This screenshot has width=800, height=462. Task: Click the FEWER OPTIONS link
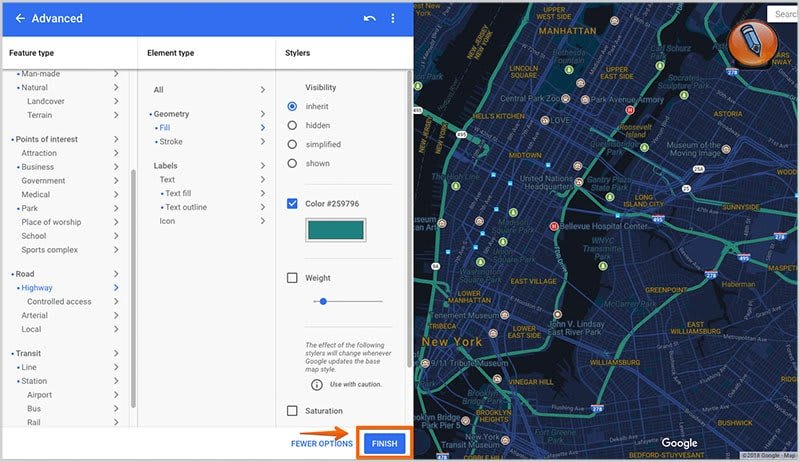(321, 444)
